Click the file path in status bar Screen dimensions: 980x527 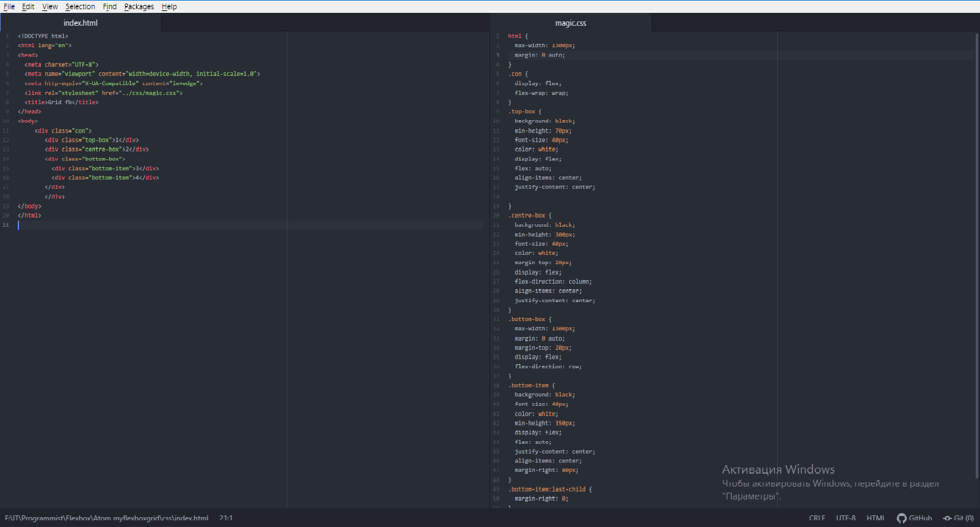coord(107,518)
